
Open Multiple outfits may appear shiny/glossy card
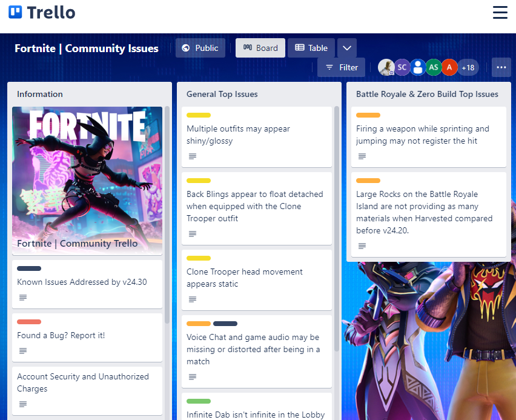click(257, 137)
